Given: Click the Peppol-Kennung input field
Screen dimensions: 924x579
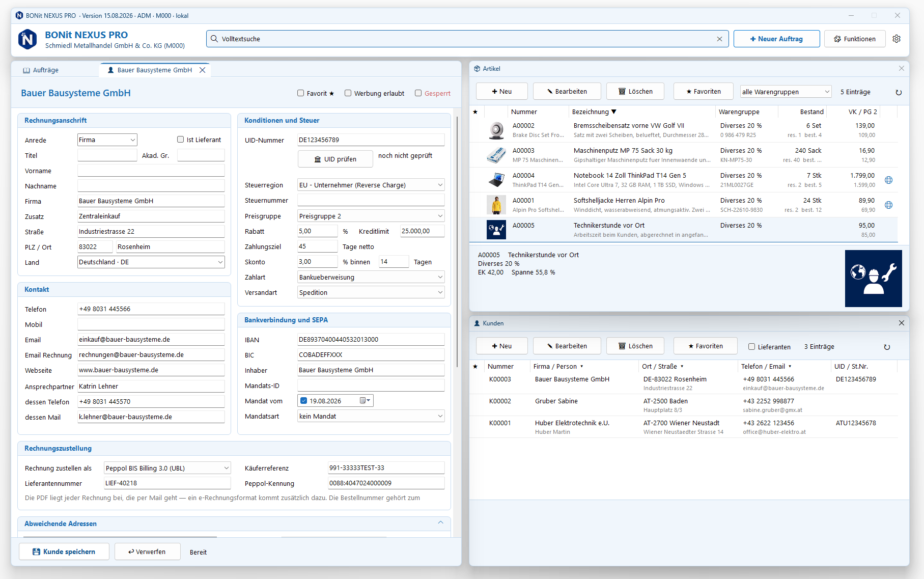Looking at the screenshot, I should pyautogui.click(x=386, y=483).
